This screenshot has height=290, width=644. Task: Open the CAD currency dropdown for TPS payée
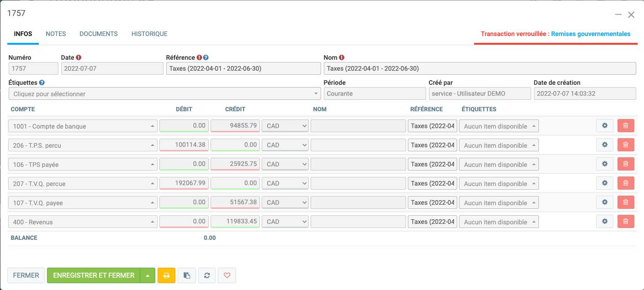(285, 164)
